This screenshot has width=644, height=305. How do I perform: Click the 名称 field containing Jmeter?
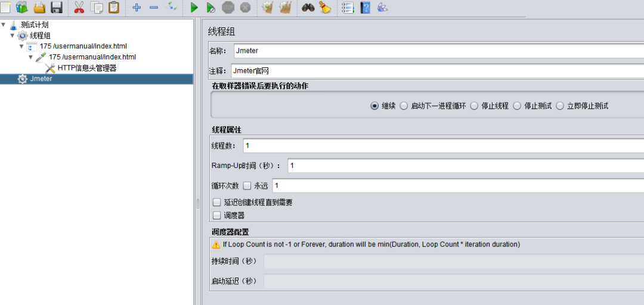click(439, 51)
